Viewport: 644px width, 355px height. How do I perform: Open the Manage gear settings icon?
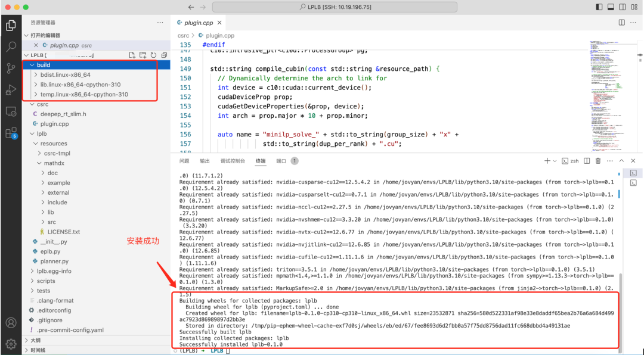pos(11,344)
